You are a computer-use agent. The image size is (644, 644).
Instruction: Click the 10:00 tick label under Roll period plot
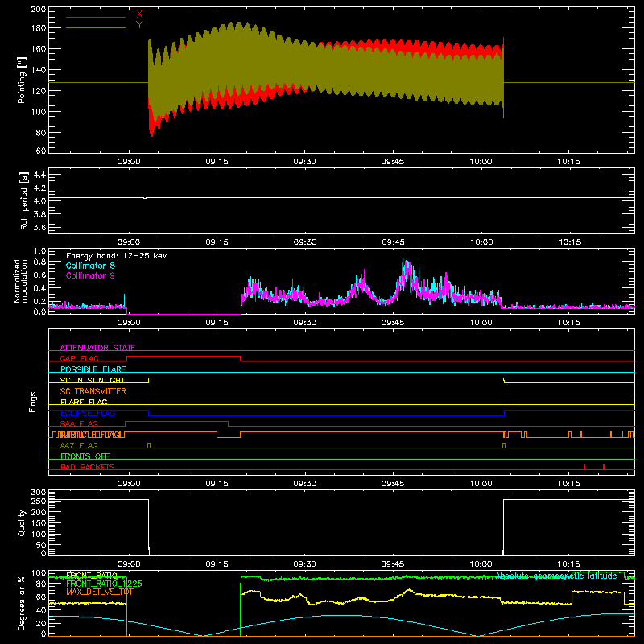[481, 242]
